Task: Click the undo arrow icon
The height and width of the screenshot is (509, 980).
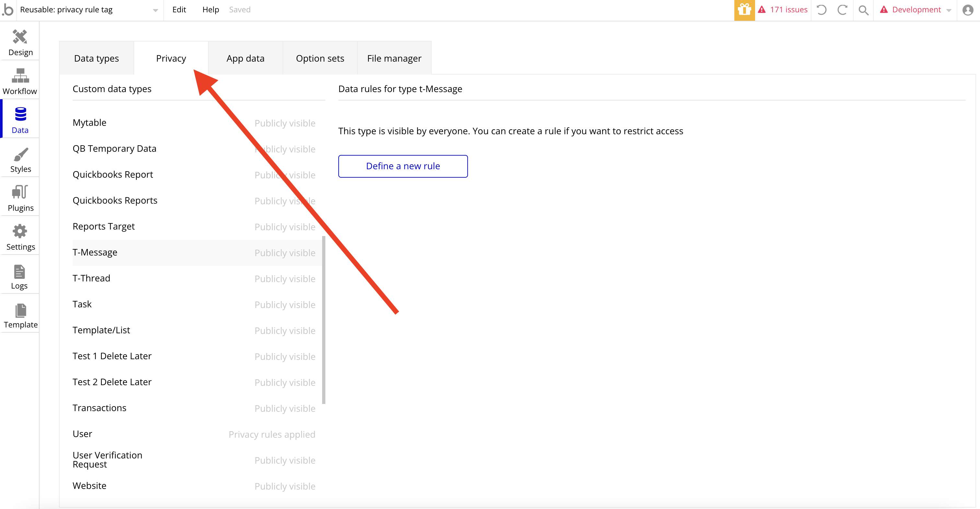Action: (821, 10)
